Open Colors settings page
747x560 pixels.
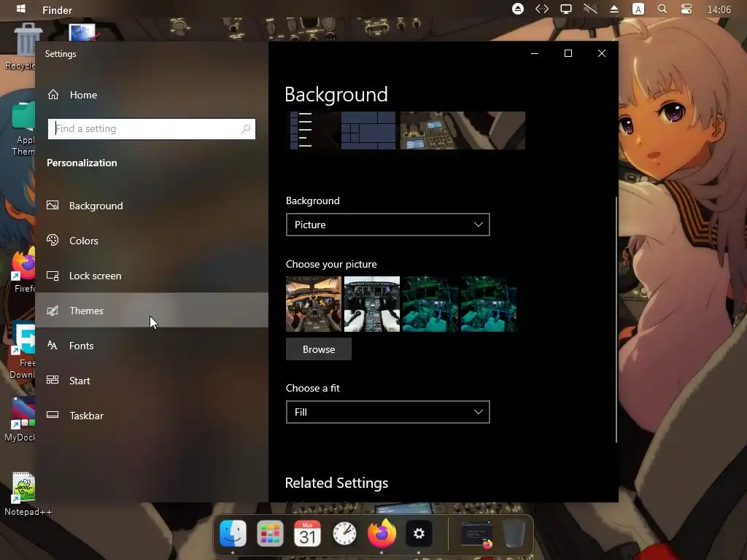152,241
